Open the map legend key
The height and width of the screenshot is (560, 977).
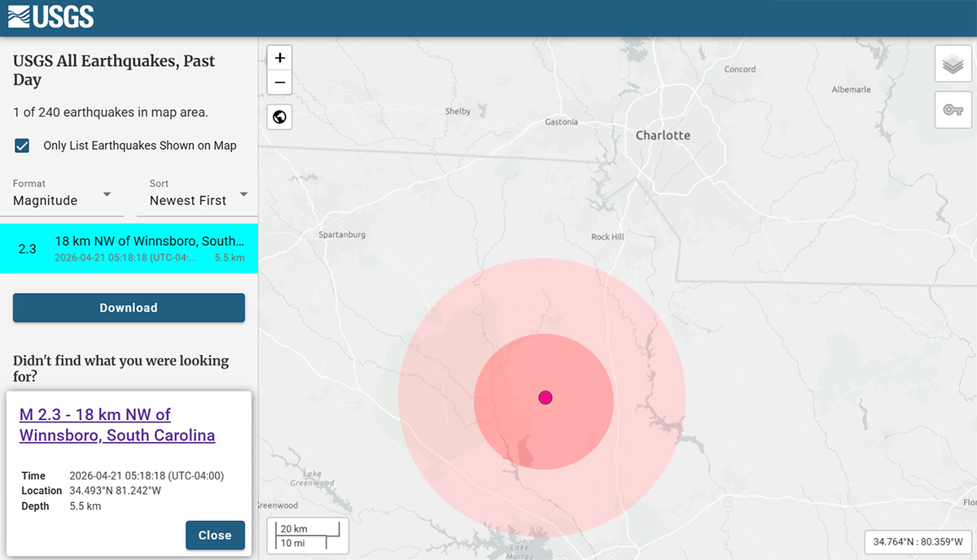pos(953,110)
